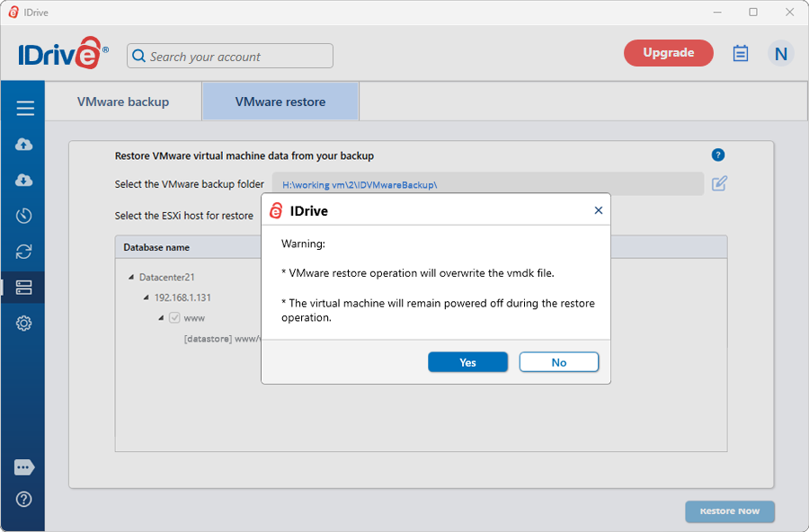Open the chat feedback sidebar icon
The height and width of the screenshot is (532, 809).
click(x=24, y=467)
